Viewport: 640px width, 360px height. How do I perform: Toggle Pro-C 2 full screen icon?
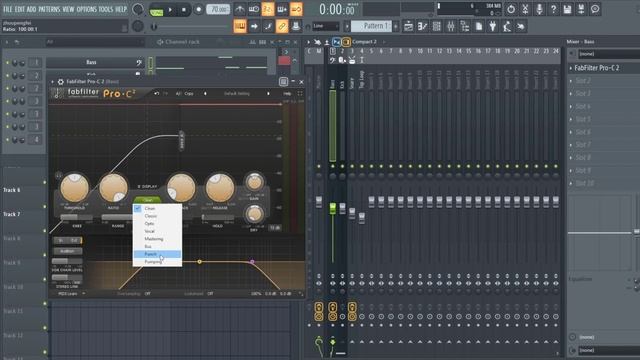click(300, 93)
